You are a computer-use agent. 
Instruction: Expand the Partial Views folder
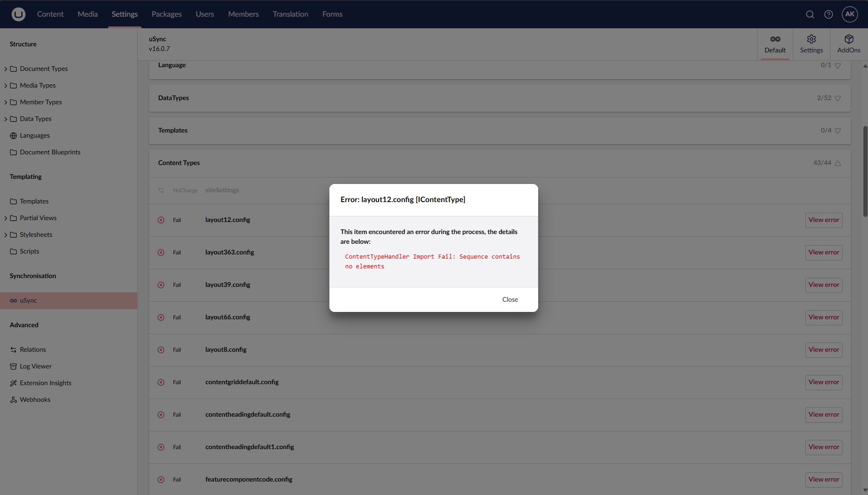click(6, 218)
